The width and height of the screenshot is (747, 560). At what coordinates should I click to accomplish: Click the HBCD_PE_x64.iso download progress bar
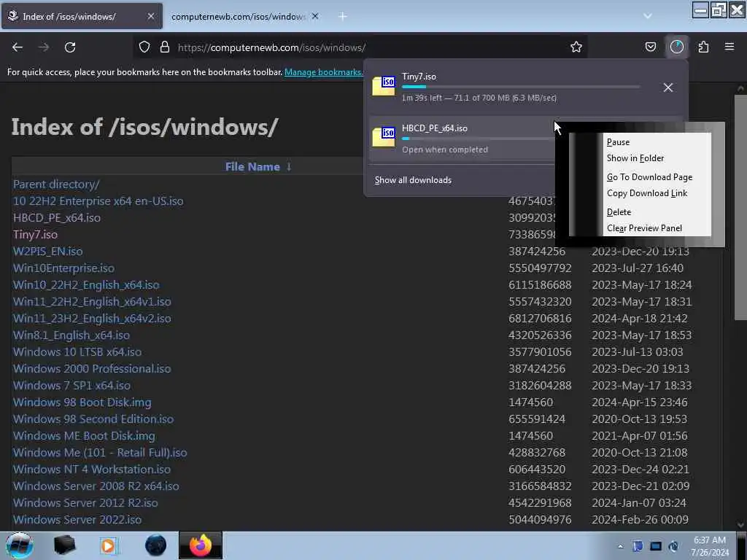tap(478, 139)
